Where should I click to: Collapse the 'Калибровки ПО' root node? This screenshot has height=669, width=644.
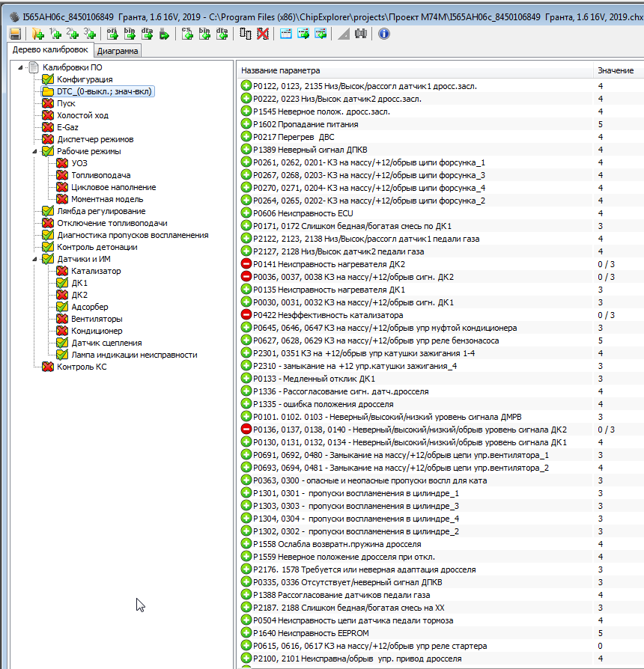[20, 67]
